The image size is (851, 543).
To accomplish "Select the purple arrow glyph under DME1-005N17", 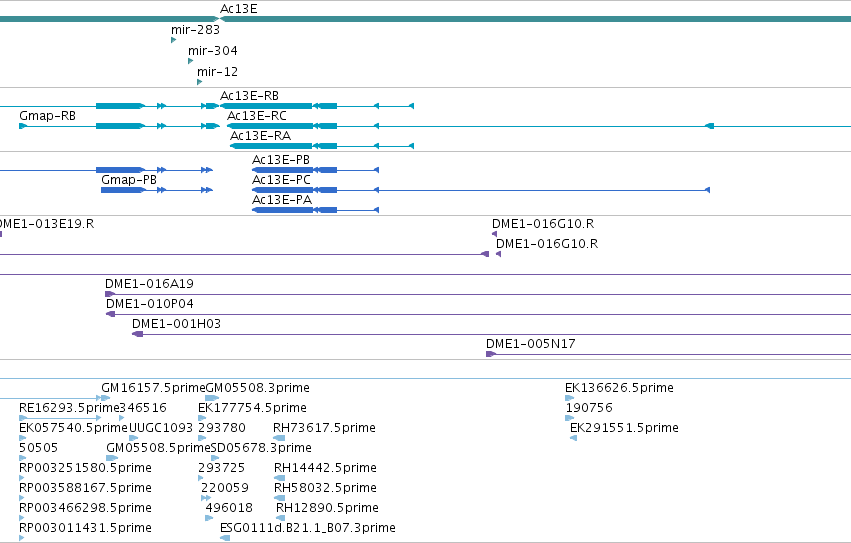I will click(491, 354).
